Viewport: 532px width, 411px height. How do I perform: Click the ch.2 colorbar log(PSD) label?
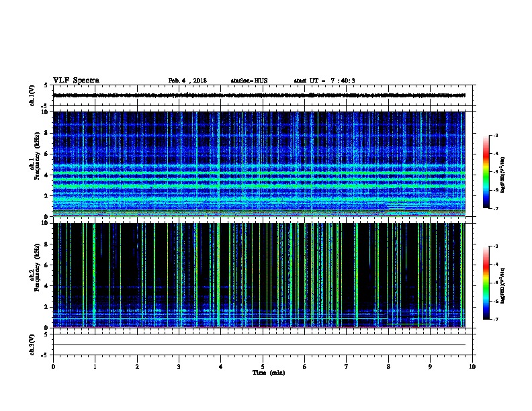pyautogui.click(x=502, y=285)
